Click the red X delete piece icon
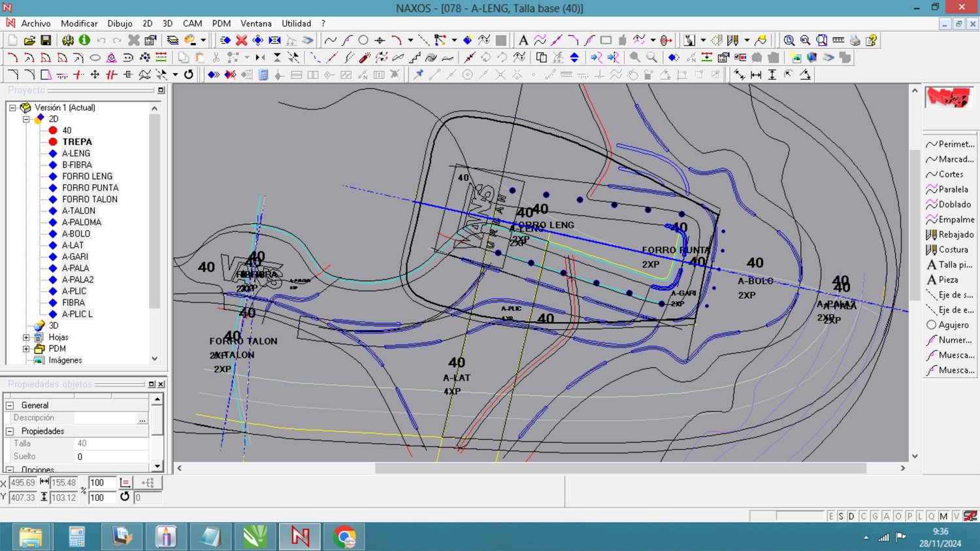This screenshot has width=980, height=551. pos(242,41)
